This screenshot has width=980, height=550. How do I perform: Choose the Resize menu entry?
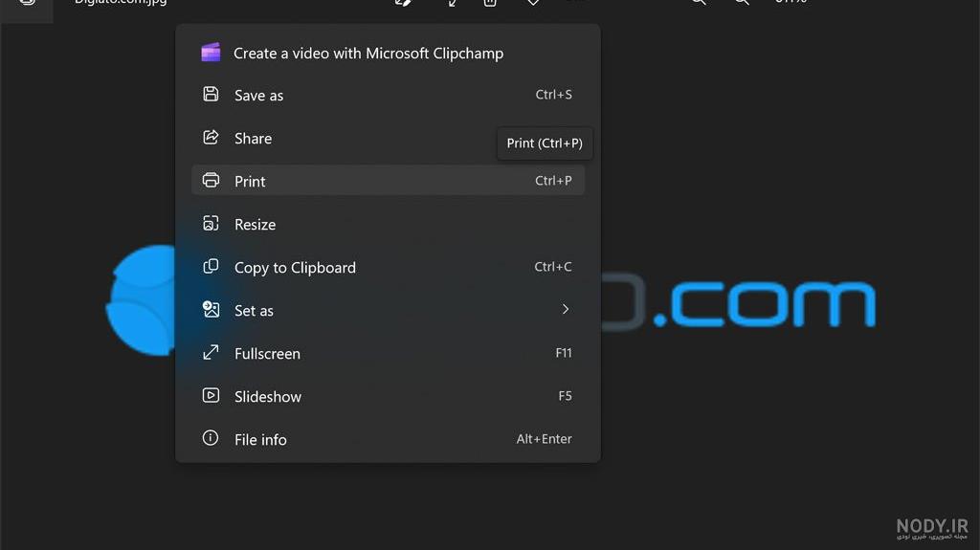point(388,224)
